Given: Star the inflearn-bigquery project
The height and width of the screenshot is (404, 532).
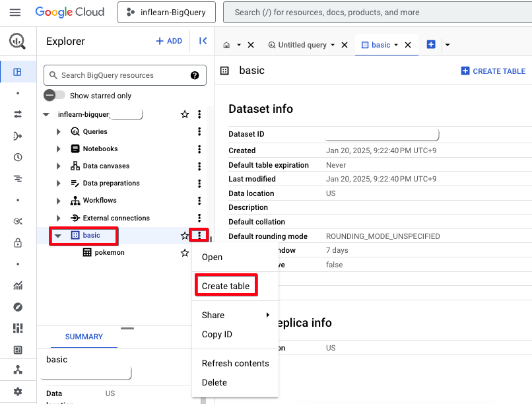Looking at the screenshot, I should [185, 114].
